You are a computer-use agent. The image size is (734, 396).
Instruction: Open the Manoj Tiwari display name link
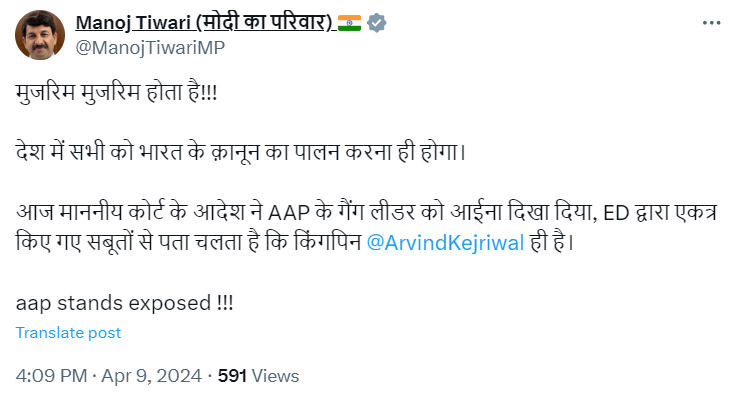pos(204,22)
